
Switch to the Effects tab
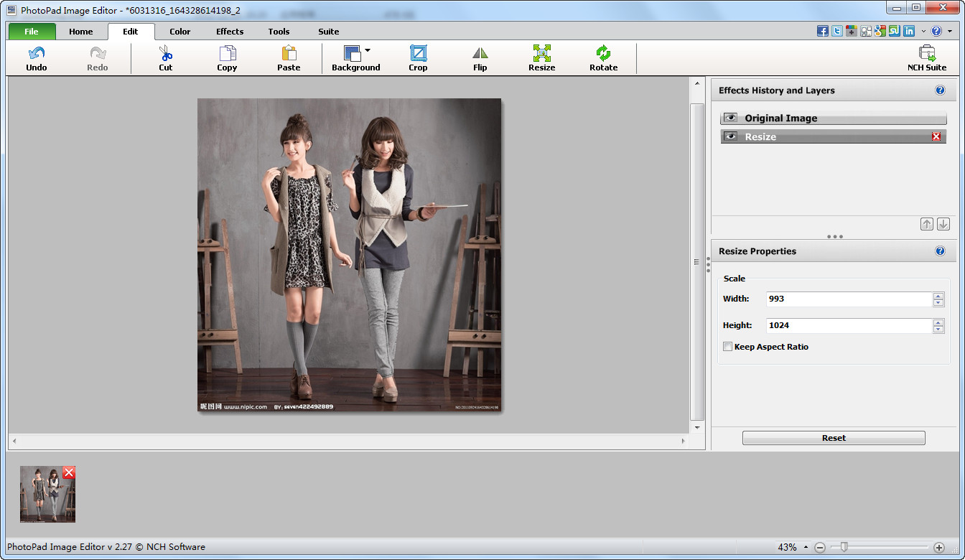tap(230, 32)
